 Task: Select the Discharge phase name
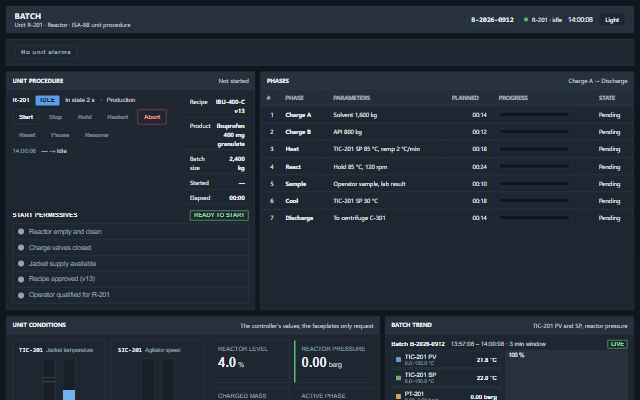[299, 218]
